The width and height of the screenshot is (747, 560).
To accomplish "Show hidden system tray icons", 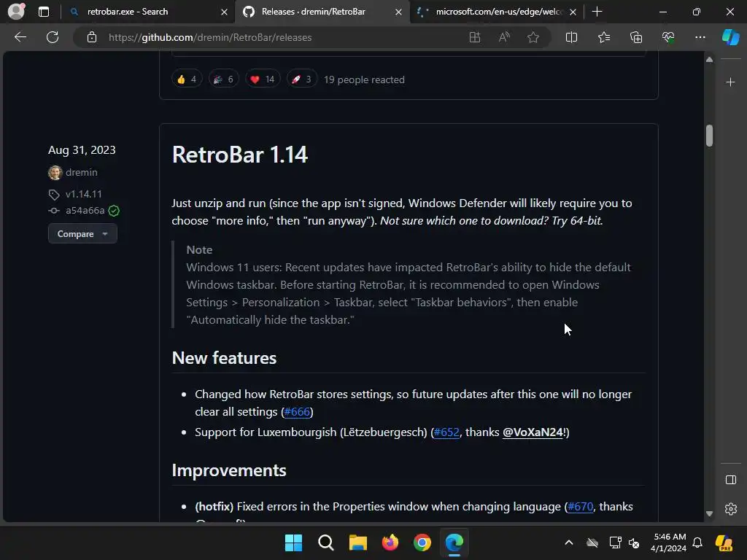I will 569,542.
